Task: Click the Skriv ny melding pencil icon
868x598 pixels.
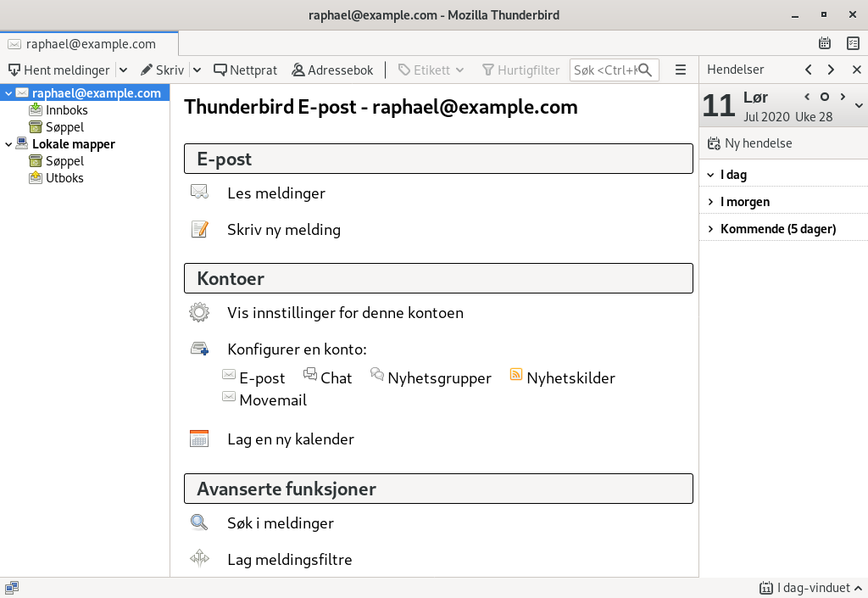Action: coord(198,229)
